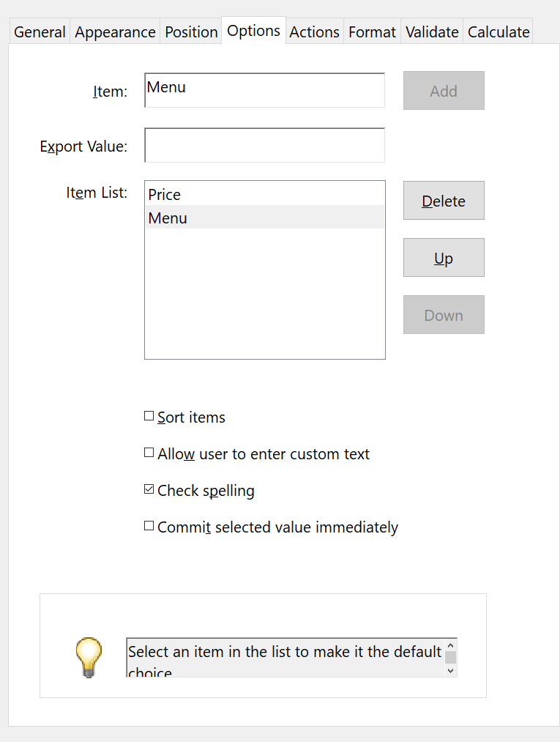This screenshot has width=560, height=742.
Task: Click the Down button
Action: click(x=444, y=314)
